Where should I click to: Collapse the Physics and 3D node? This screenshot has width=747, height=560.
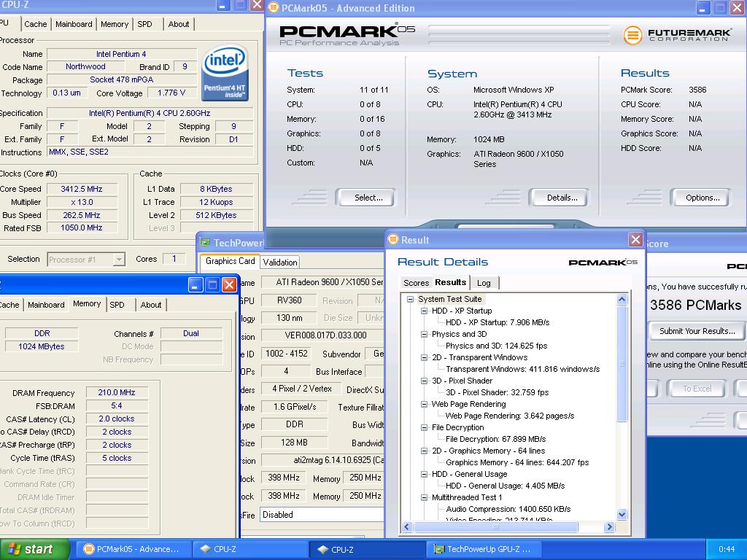424,334
